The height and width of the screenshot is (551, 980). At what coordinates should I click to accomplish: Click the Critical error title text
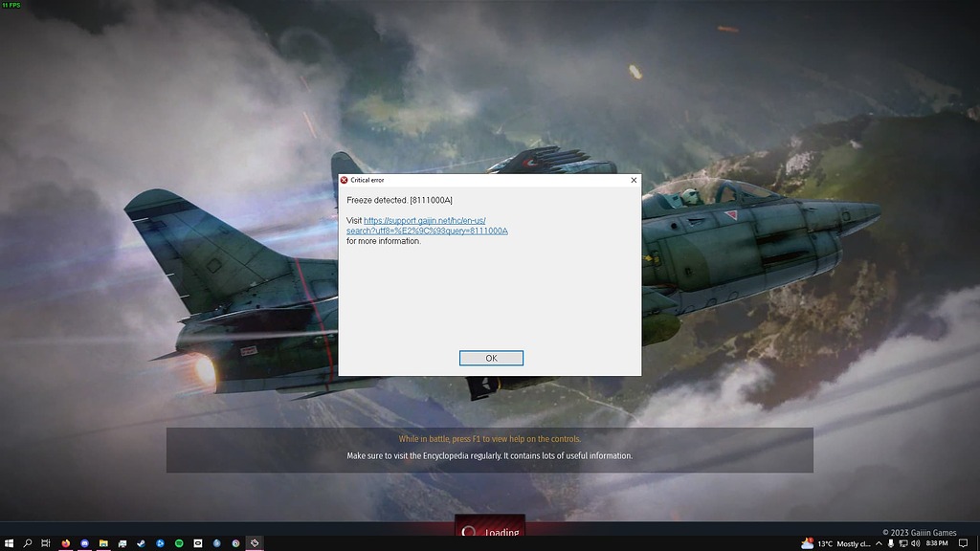click(367, 180)
